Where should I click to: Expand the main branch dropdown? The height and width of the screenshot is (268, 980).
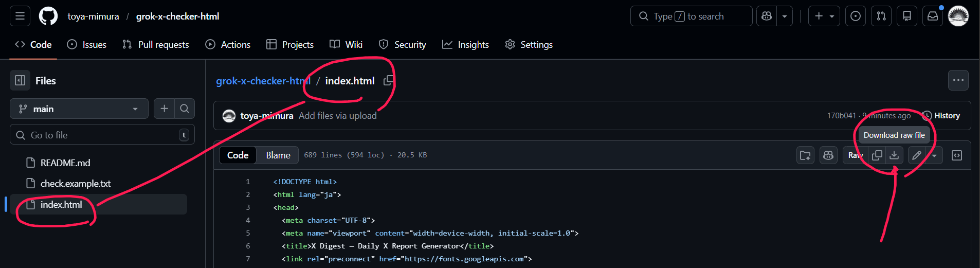tap(79, 109)
